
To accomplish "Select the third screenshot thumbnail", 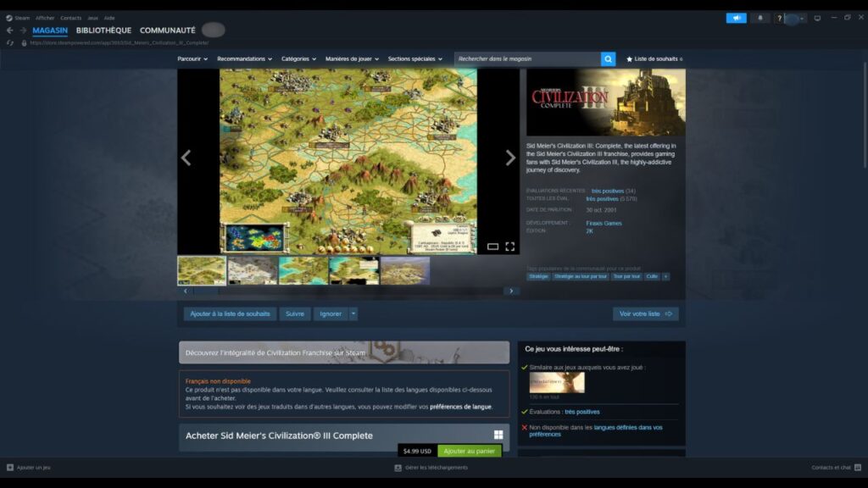I will (303, 270).
